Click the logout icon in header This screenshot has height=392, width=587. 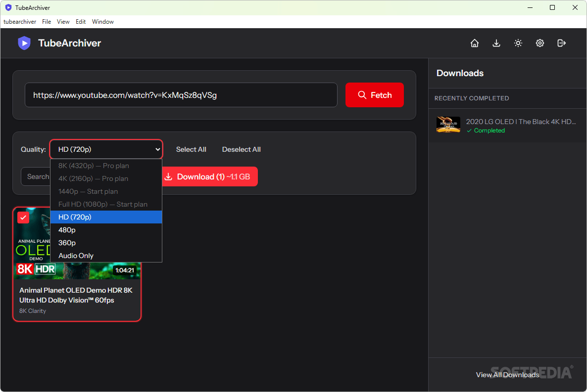[561, 43]
